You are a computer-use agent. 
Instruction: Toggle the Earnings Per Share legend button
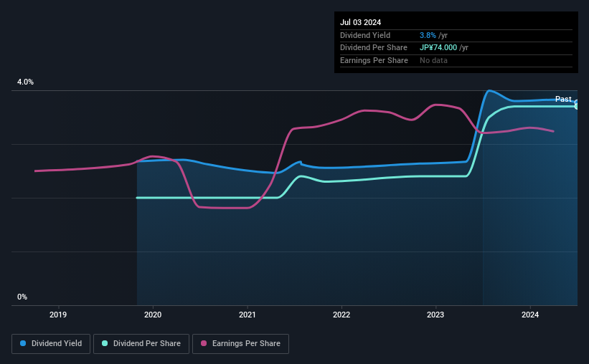click(x=240, y=343)
